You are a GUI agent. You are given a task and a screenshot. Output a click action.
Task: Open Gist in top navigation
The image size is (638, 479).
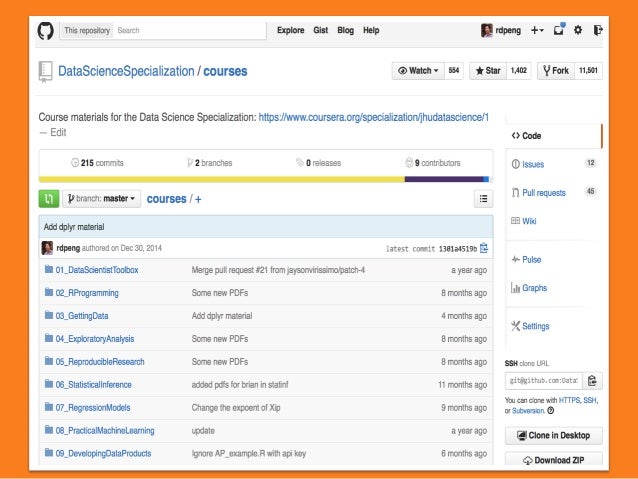321,30
